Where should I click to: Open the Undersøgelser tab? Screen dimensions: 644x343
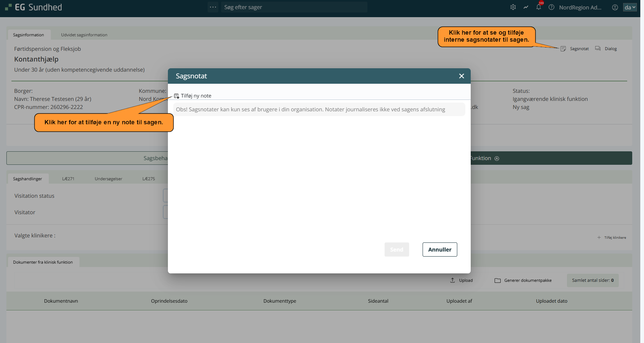click(x=108, y=179)
